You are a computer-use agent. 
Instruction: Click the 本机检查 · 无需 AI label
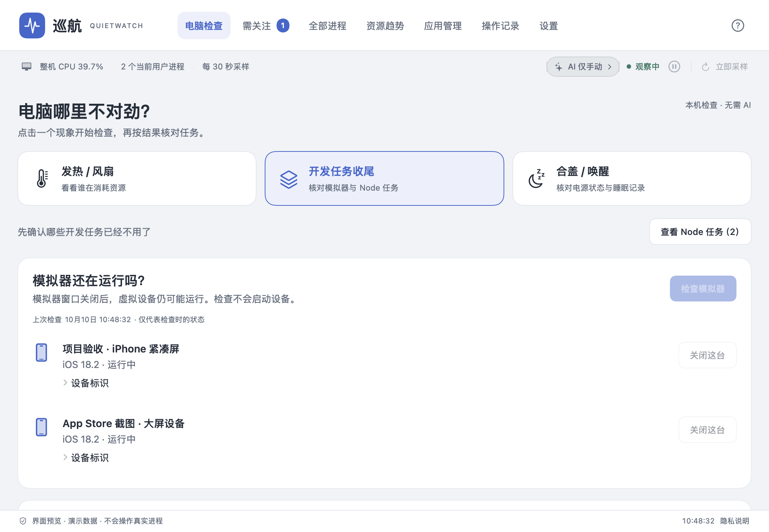tap(718, 105)
